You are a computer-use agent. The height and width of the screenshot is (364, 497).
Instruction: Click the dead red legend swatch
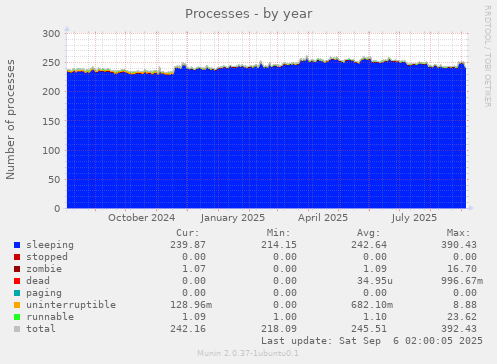(x=17, y=281)
